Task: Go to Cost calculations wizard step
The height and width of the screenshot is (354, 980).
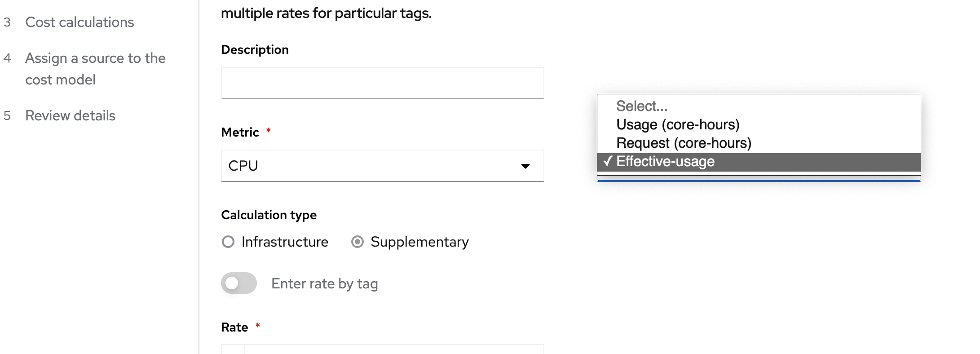Action: 79,22
